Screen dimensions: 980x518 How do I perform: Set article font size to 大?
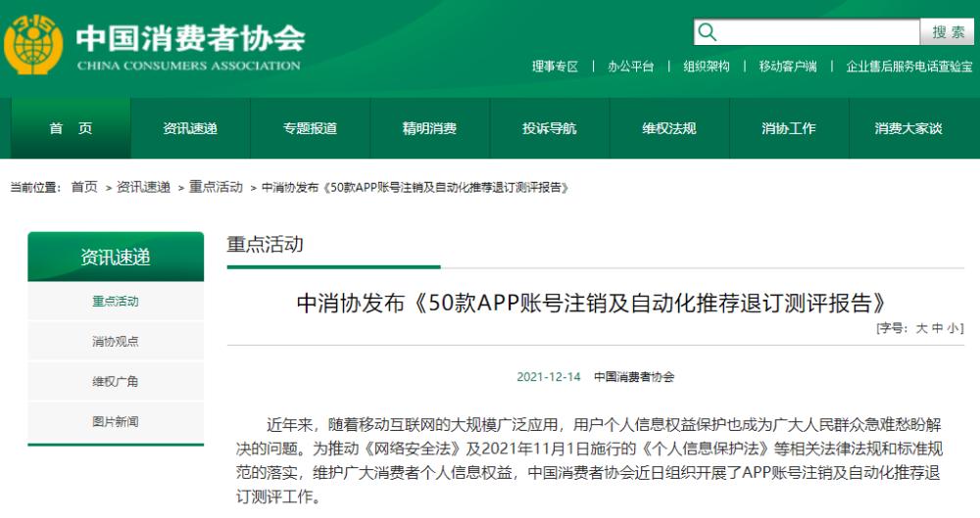coord(921,329)
